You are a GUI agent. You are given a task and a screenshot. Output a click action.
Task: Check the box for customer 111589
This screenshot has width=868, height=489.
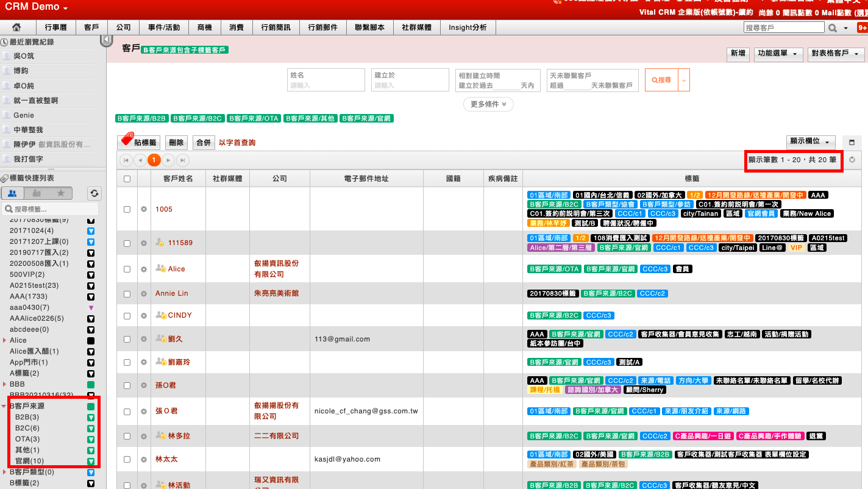pyautogui.click(x=127, y=243)
